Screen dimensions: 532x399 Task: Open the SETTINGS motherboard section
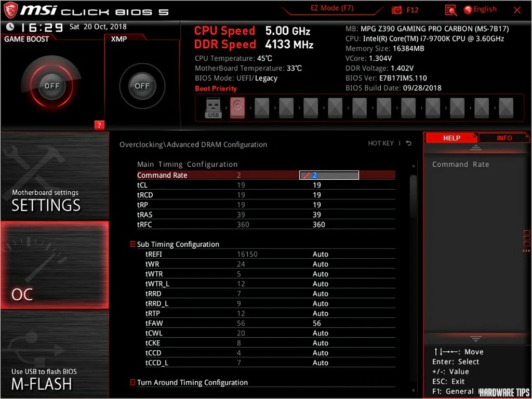(55, 176)
